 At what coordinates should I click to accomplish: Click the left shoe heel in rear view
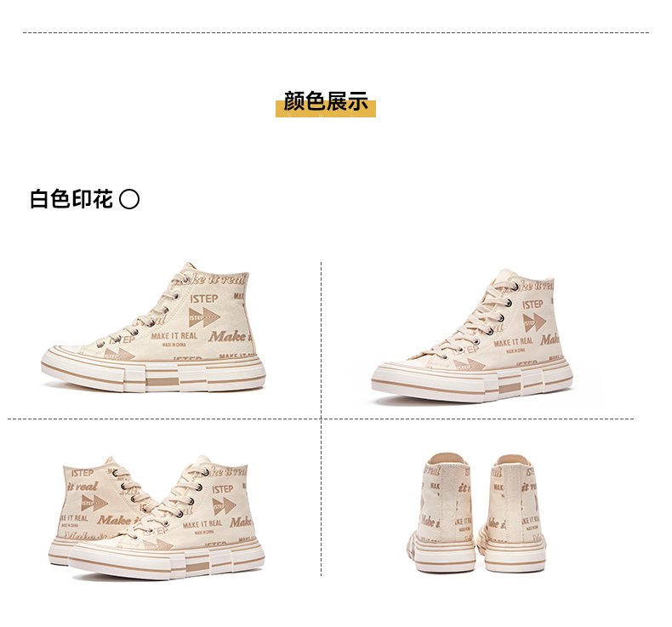(442, 512)
